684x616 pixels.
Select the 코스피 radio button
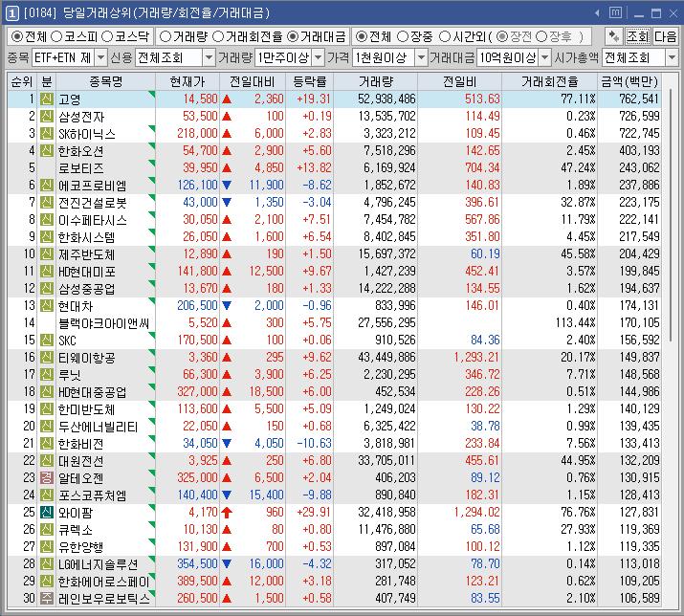pyautogui.click(x=56, y=36)
